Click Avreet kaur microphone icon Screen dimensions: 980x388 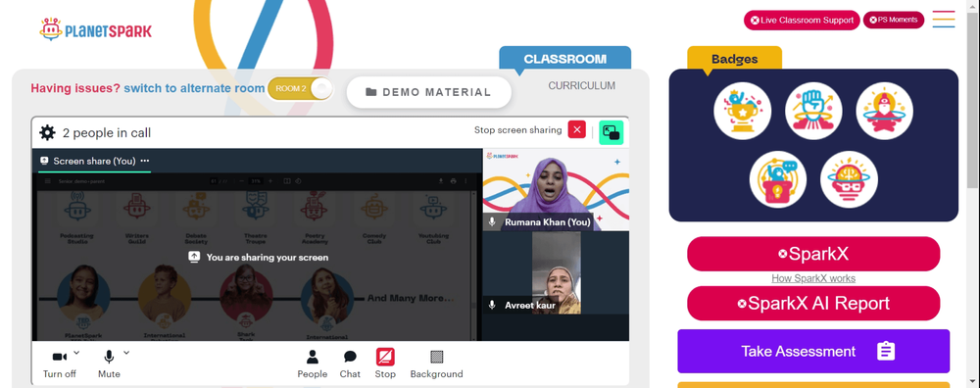(493, 305)
